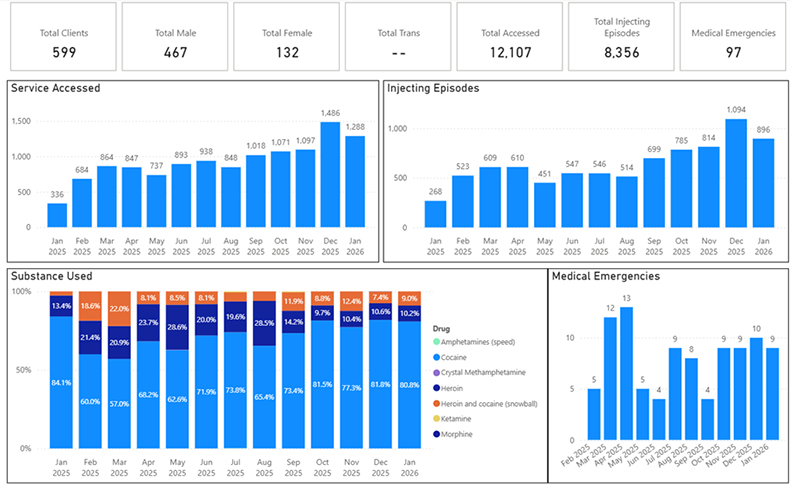800x495 pixels.
Task: Click the Total Injecting Episodes card
Action: click(622, 40)
